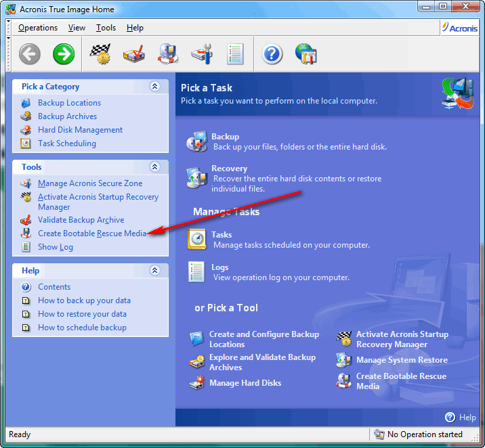Viewport: 485px width, 448px height.
Task: Click the Help sidebar Contents question icon
Action: click(26, 287)
